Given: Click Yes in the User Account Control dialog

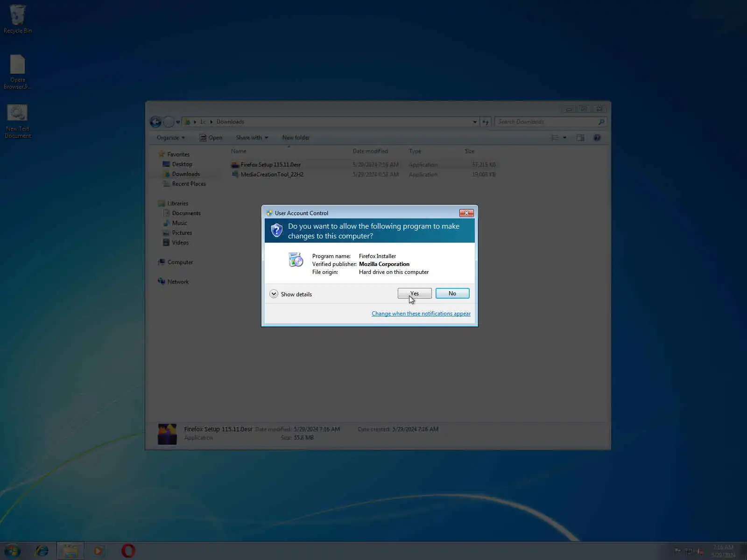Looking at the screenshot, I should 415,294.
